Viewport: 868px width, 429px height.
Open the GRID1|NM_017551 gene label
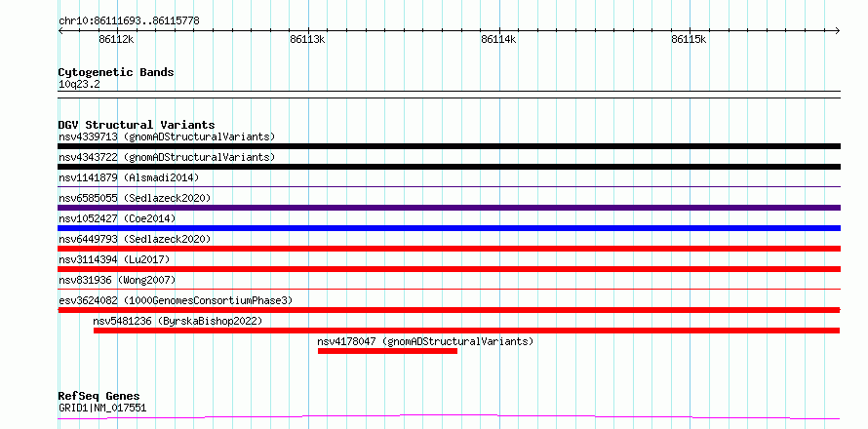102,409
